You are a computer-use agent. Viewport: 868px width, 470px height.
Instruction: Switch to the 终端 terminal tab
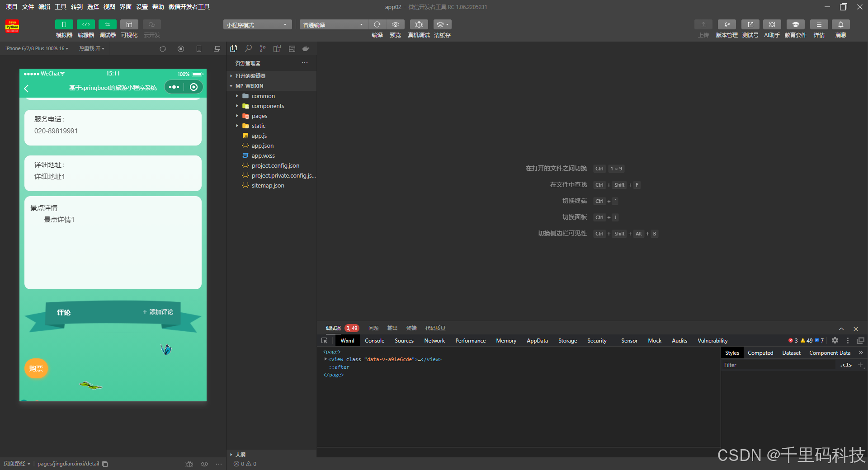click(411, 328)
